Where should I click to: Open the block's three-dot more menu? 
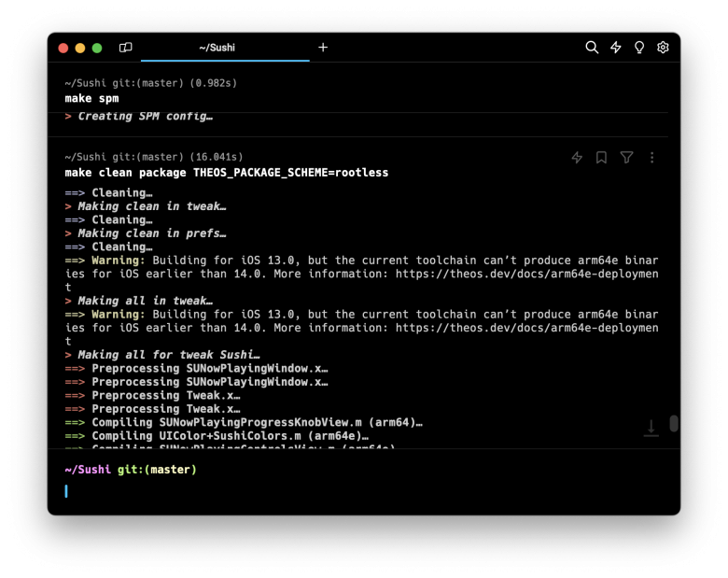coord(651,158)
